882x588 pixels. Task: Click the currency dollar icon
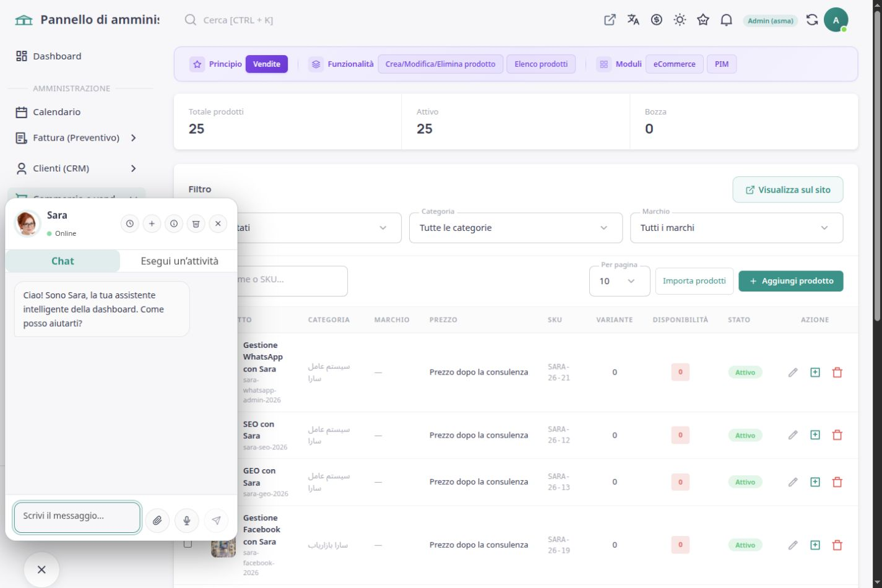coord(657,20)
